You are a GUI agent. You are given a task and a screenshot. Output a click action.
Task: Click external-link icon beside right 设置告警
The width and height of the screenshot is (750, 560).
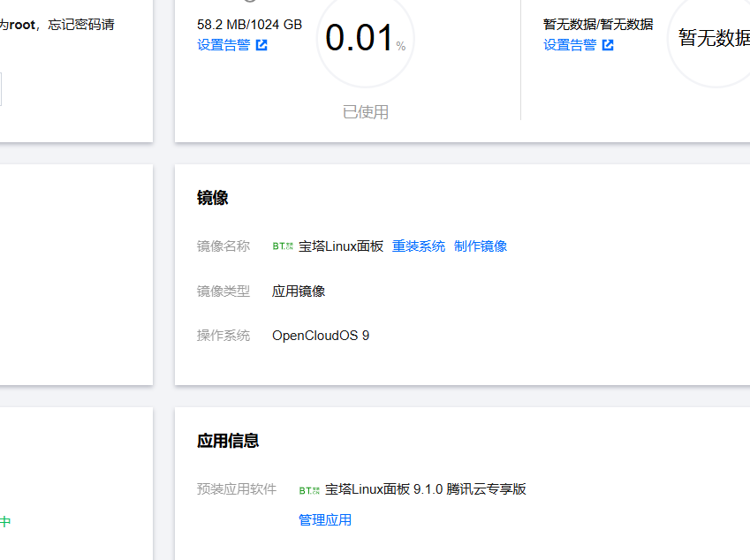pos(608,45)
